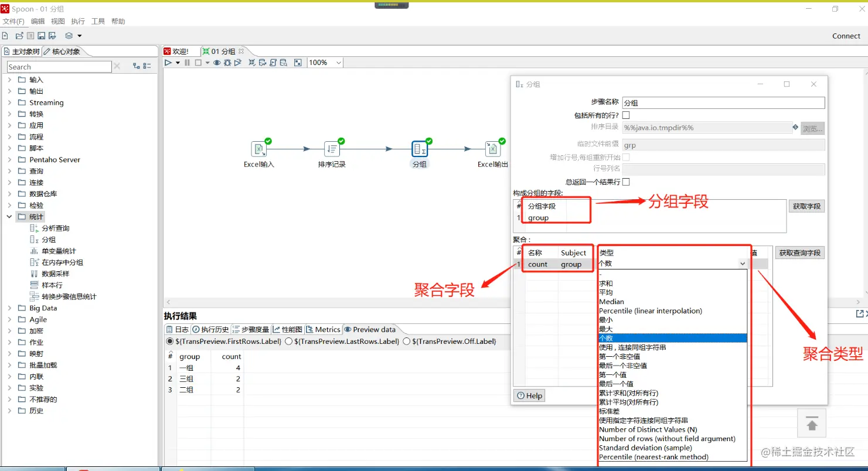Click the explore database icon
The width and height of the screenshot is (868, 471).
pyautogui.click(x=284, y=63)
